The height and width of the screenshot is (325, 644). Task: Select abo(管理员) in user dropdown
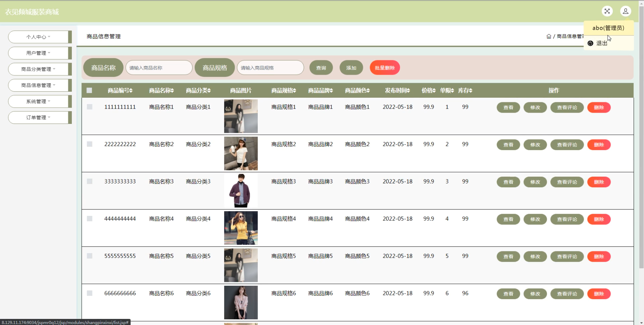(x=608, y=28)
